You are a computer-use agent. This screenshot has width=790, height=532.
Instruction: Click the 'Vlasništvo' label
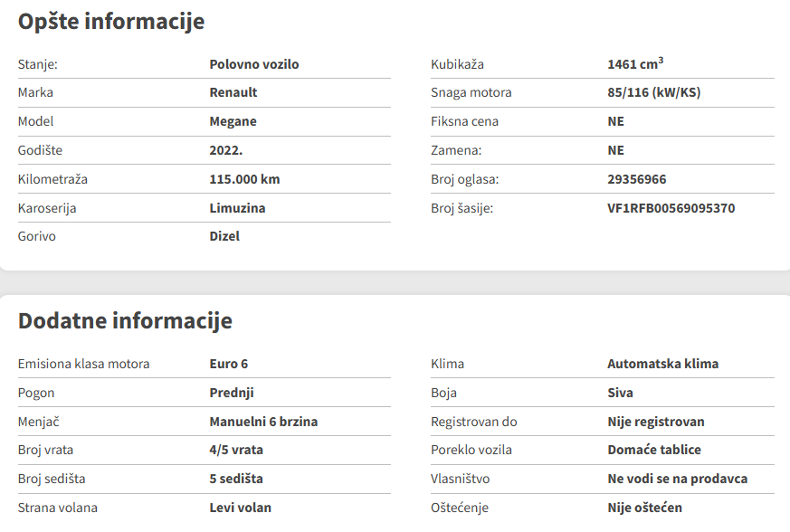click(460, 479)
